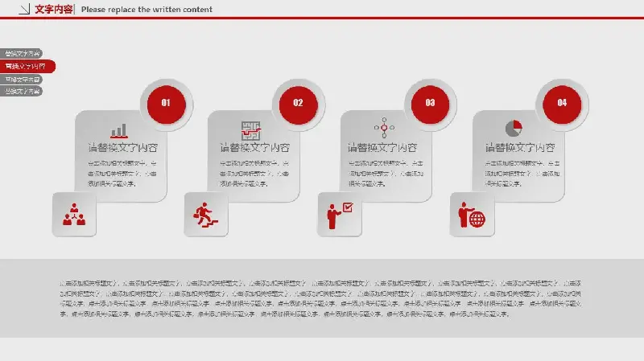This screenshot has width=644, height=361.
Task: Open the third gray side tab
Action: click(22, 80)
